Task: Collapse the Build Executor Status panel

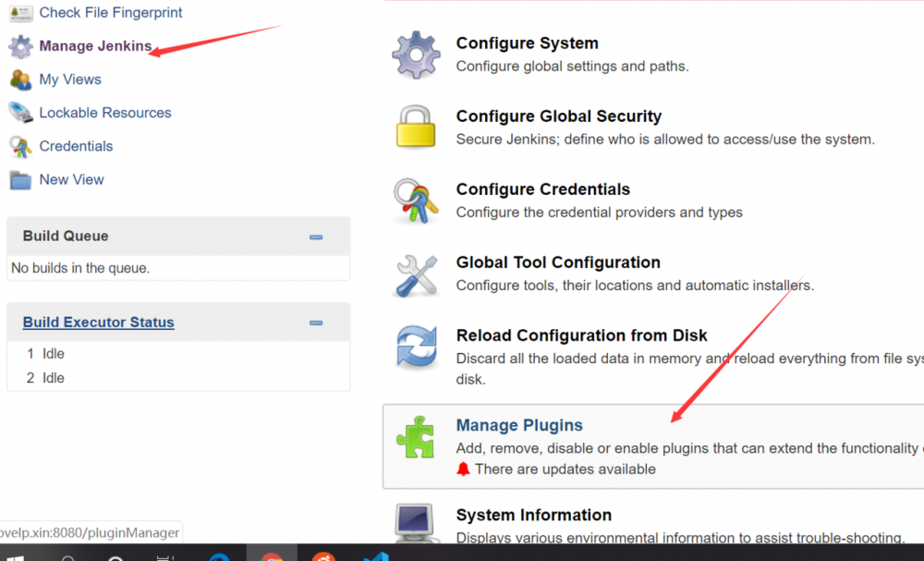Action: [316, 323]
